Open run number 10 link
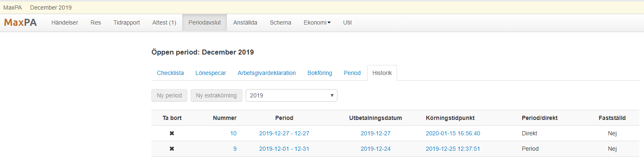Screen dimensions: 644x157 [x=233, y=133]
